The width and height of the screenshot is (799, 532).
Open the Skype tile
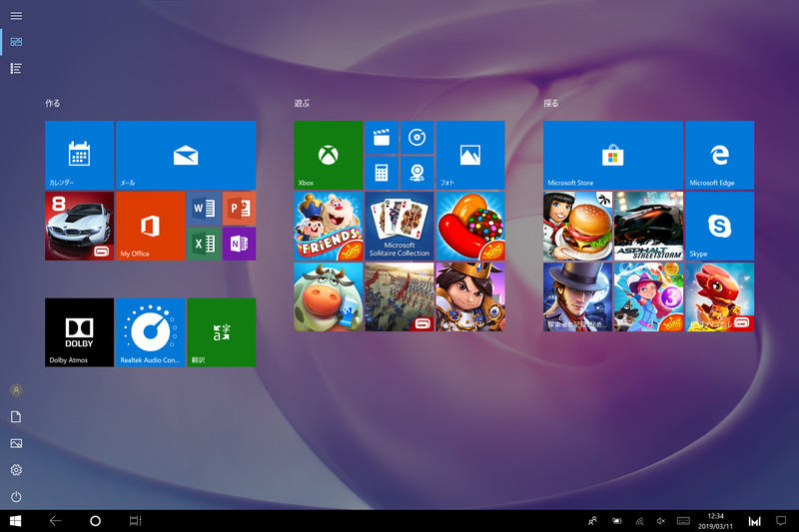coord(719,226)
